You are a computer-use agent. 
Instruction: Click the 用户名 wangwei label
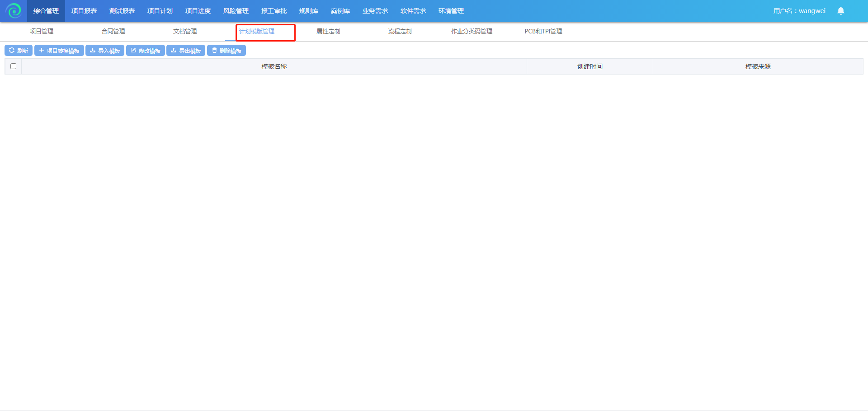tap(799, 11)
